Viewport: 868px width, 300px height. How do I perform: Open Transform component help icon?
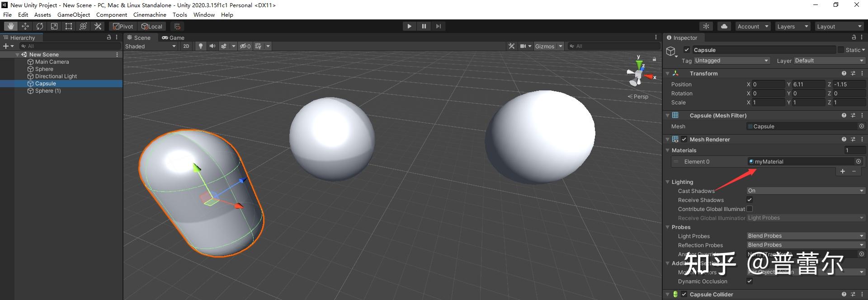(x=844, y=73)
